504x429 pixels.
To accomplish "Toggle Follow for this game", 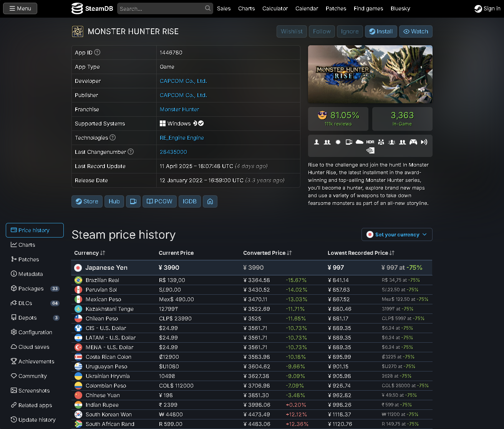I will click(x=322, y=31).
